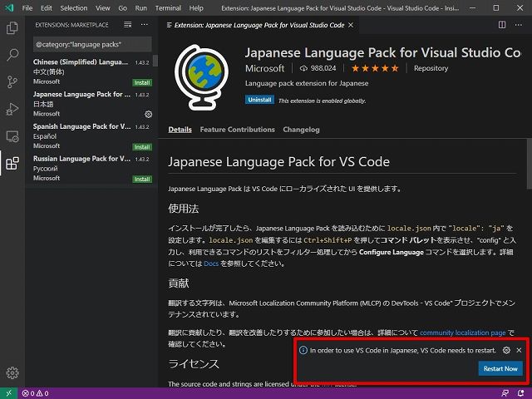Open the Manage gear in activity bar
This screenshot has width=532, height=399.
[12, 372]
